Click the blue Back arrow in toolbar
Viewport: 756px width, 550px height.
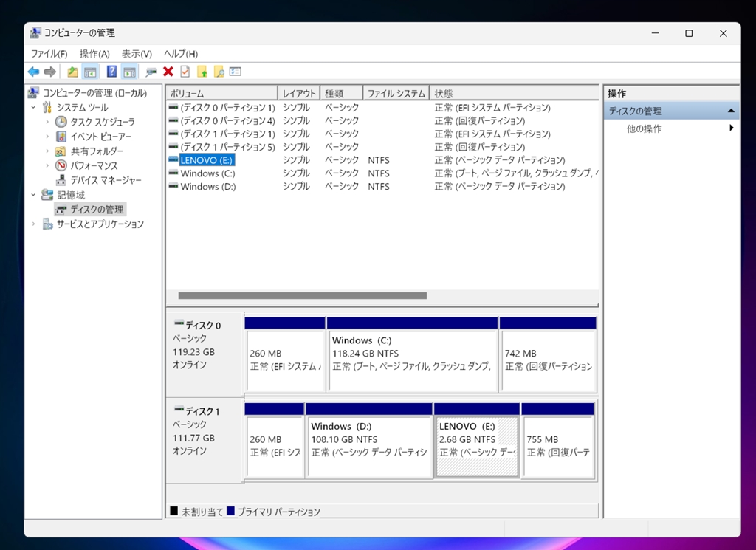(x=33, y=72)
